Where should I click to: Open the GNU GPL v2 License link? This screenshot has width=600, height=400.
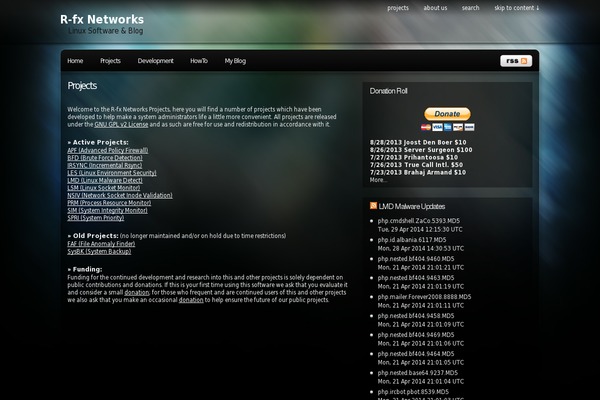pyautogui.click(x=121, y=124)
